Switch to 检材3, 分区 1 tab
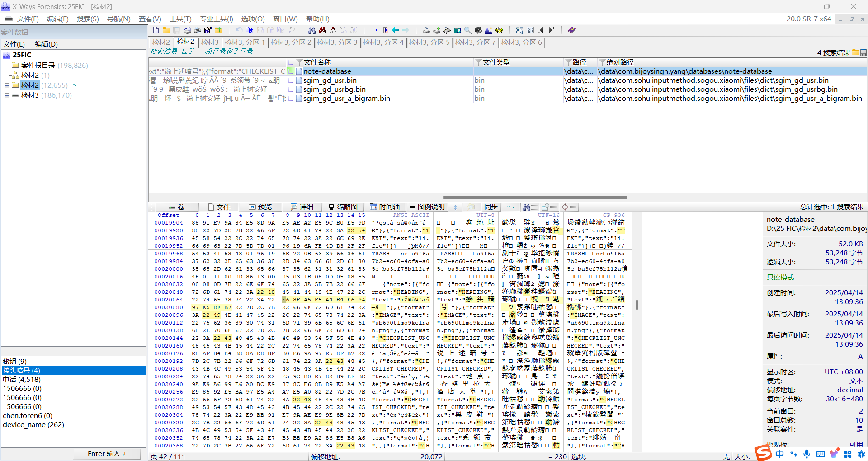Viewport: 868px width, 461px height. pos(245,42)
